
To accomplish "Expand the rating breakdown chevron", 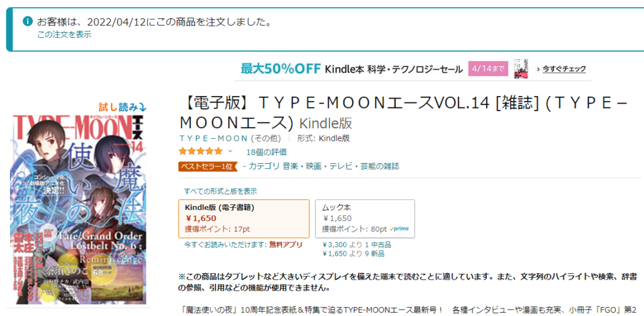I will point(230,151).
